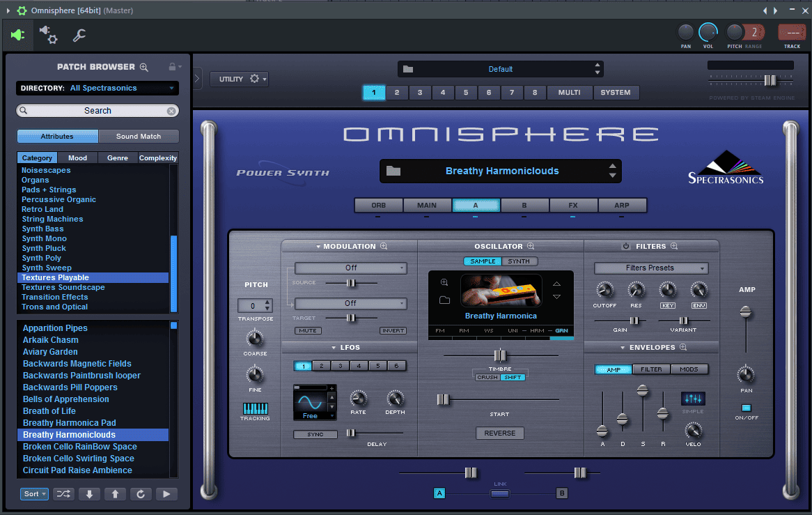Open the SYSTEM page
This screenshot has width=812, height=515.
[x=615, y=92]
